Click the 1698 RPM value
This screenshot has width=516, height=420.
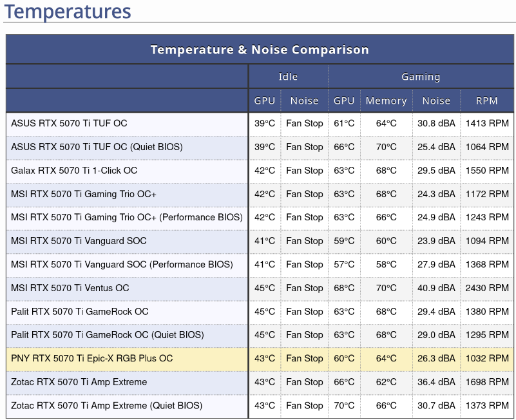click(x=487, y=382)
